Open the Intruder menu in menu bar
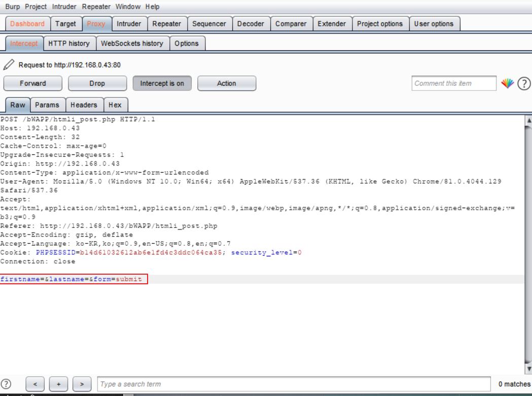Viewport: 532px width, 396px height. 64,7
